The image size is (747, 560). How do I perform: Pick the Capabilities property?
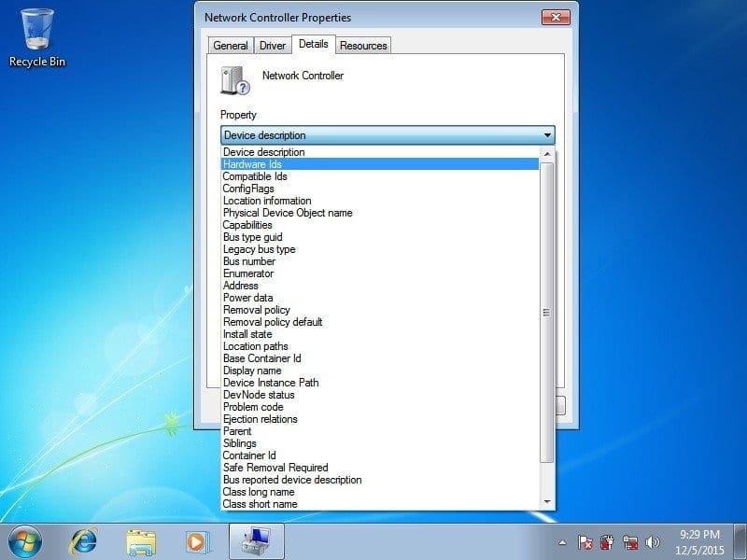pyautogui.click(x=380, y=225)
